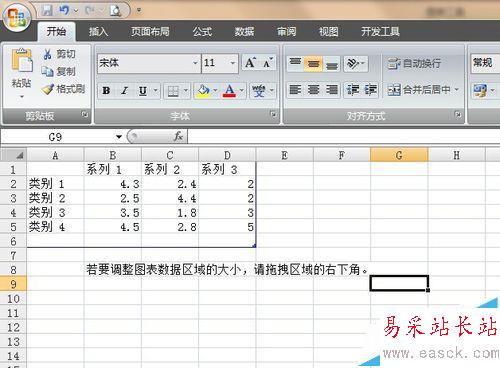Switch to the 视图 (View) tab
Viewport: 500px width, 368px height.
pyautogui.click(x=329, y=32)
